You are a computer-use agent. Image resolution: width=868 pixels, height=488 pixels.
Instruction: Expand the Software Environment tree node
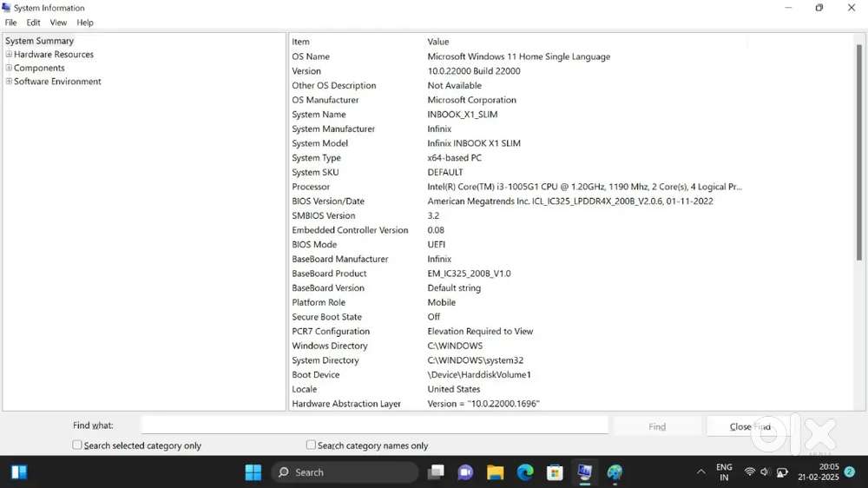tap(9, 82)
